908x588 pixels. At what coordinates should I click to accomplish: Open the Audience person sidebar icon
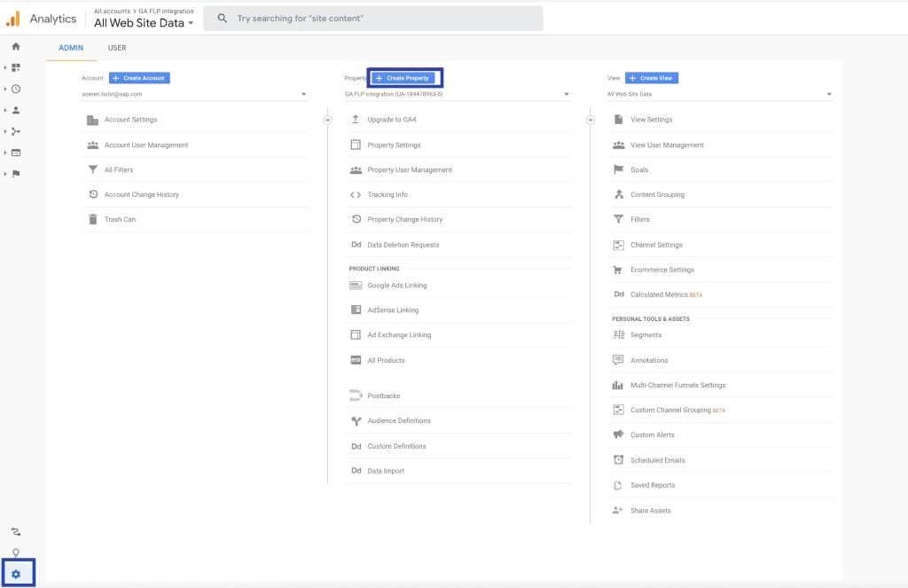pyautogui.click(x=16, y=110)
